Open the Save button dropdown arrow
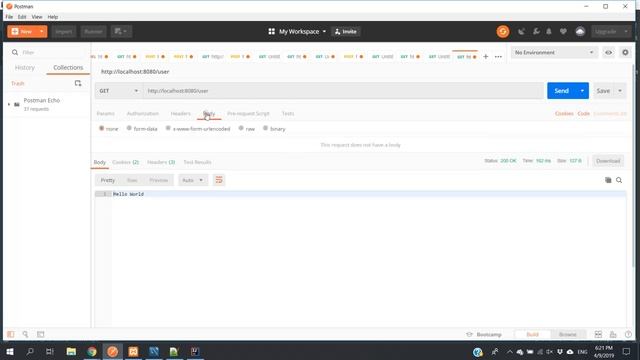 (620, 91)
